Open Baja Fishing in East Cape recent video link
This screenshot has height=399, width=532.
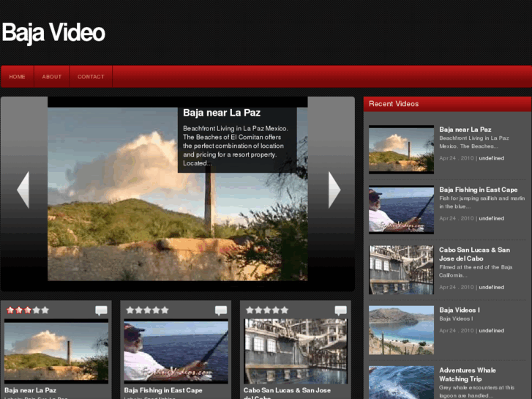pyautogui.click(x=478, y=190)
